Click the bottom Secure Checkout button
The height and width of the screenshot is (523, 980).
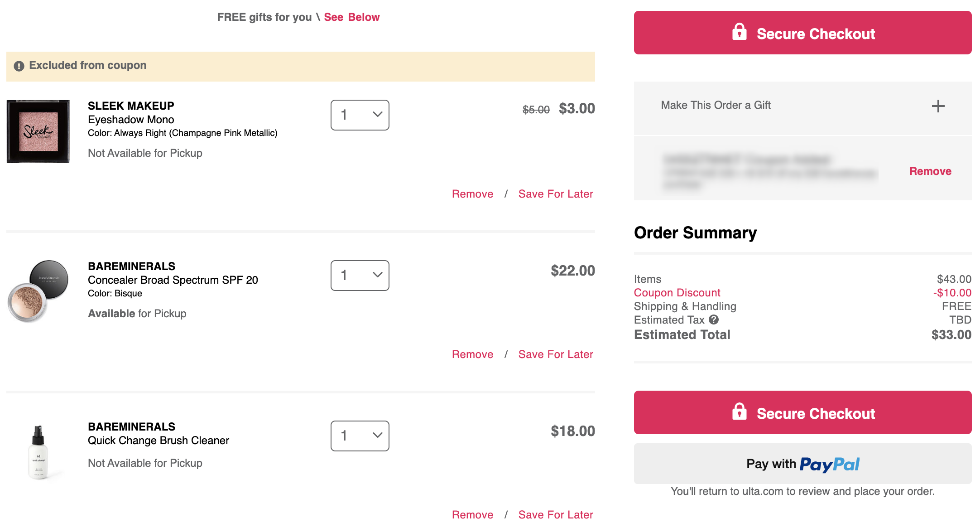tap(802, 412)
